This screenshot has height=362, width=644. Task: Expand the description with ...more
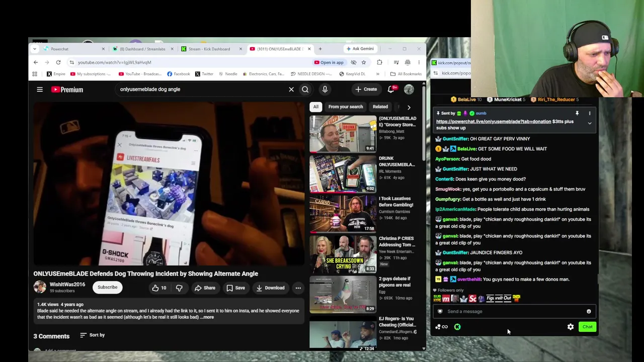click(x=207, y=317)
